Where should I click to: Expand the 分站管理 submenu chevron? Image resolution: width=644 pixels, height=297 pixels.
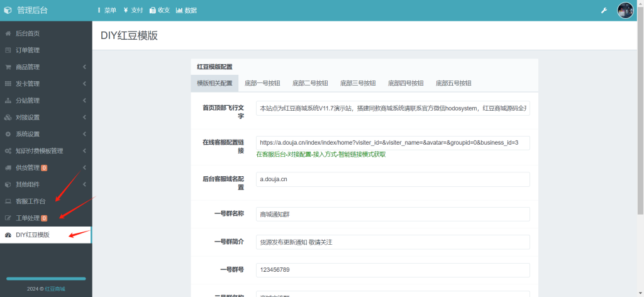84,101
